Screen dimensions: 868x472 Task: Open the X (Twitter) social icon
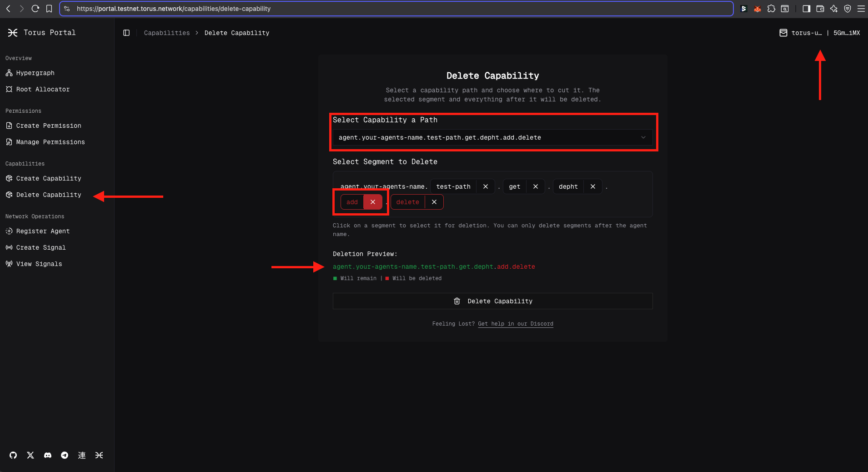coord(30,455)
